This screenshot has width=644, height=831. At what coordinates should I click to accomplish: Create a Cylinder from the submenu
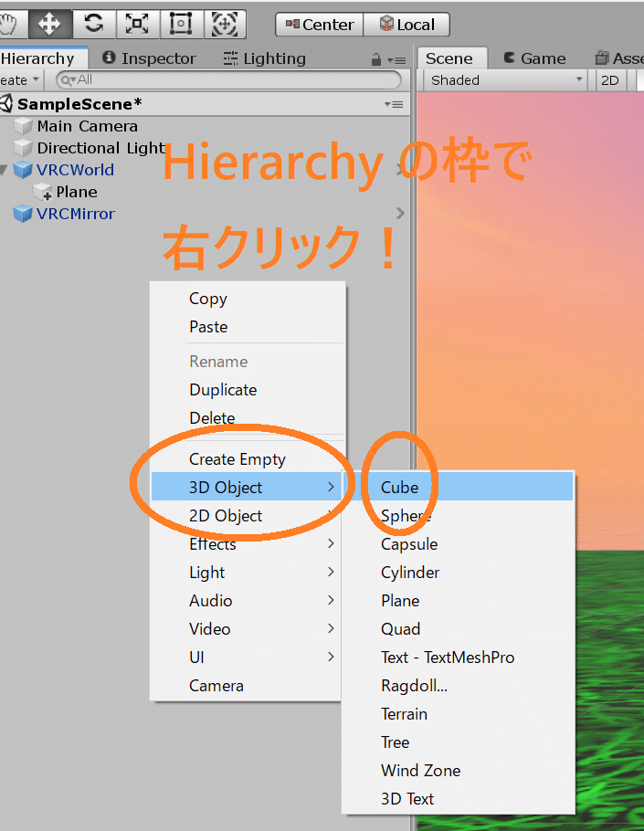[x=459, y=573]
